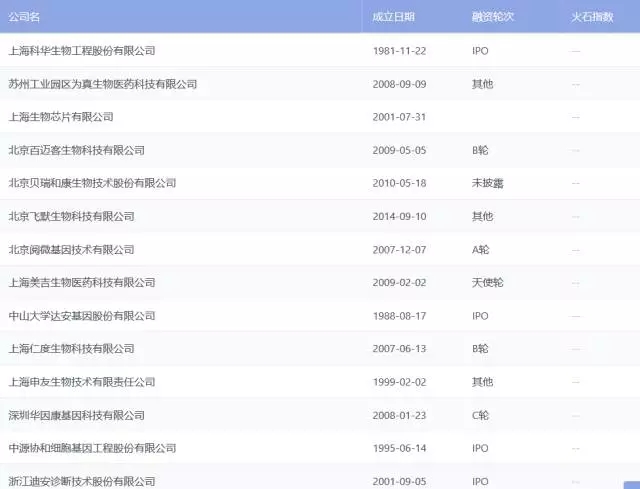Select the date 2001-07-31
The width and height of the screenshot is (640, 489).
tap(399, 117)
